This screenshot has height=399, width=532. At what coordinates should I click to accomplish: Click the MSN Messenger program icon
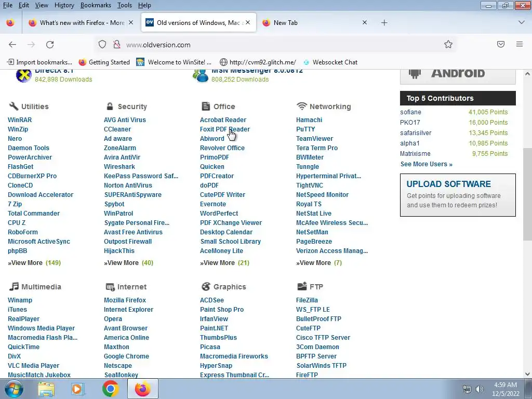point(201,76)
